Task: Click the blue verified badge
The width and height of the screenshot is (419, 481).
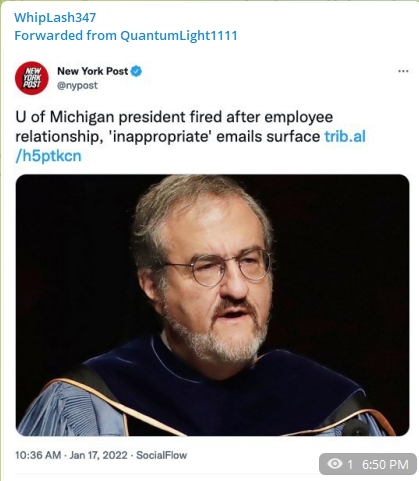Action: pos(136,71)
